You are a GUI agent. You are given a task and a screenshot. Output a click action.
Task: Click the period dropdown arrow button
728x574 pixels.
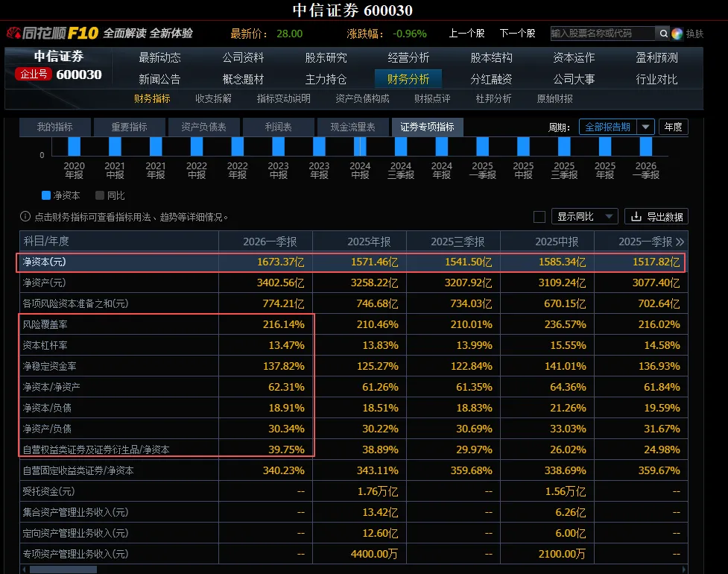click(x=645, y=127)
